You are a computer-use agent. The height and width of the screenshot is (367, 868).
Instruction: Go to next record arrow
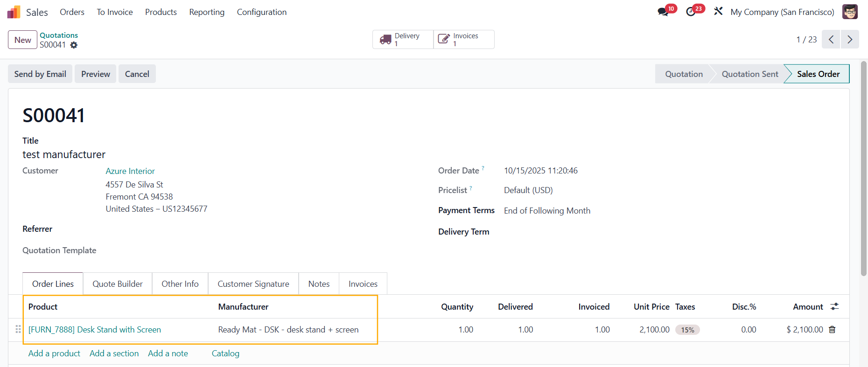(x=849, y=40)
